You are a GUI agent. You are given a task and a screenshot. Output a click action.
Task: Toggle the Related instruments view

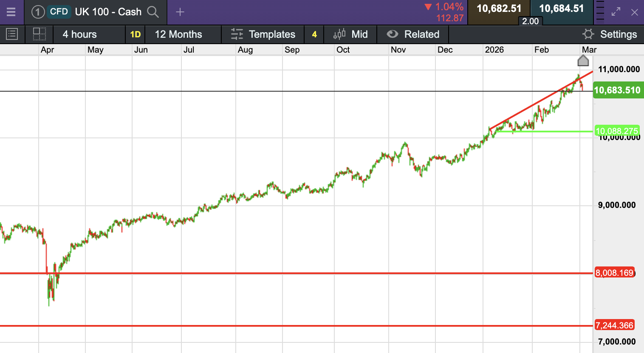pyautogui.click(x=413, y=34)
